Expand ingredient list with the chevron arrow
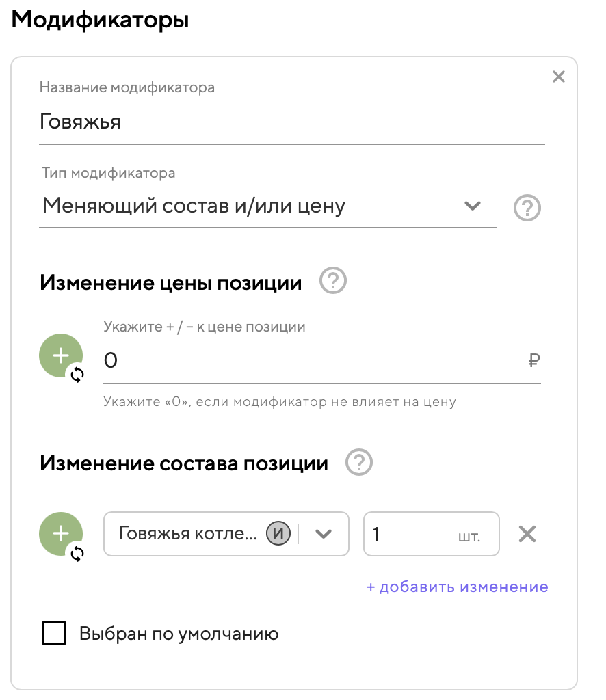The width and height of the screenshot is (606, 700). (323, 534)
